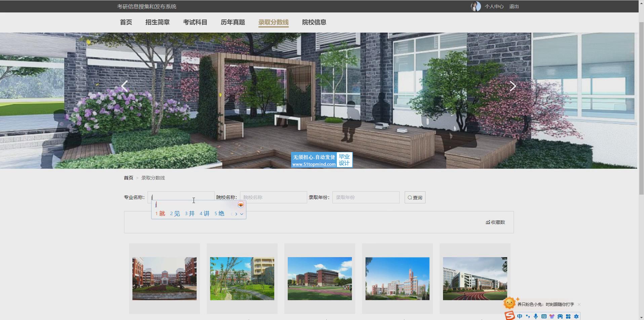
Task: Toggle Chinese/English input mode
Action: click(x=520, y=316)
